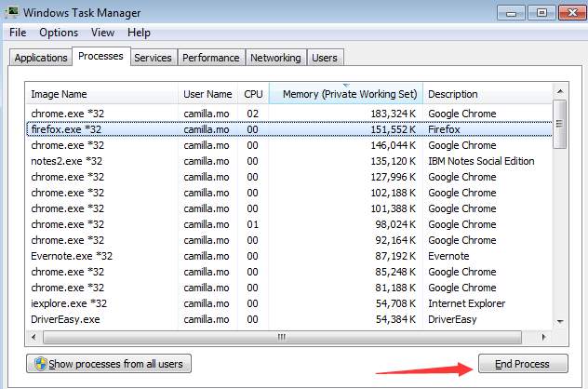Click the vertical scrollbar thumb
588x389 pixels.
click(560, 124)
